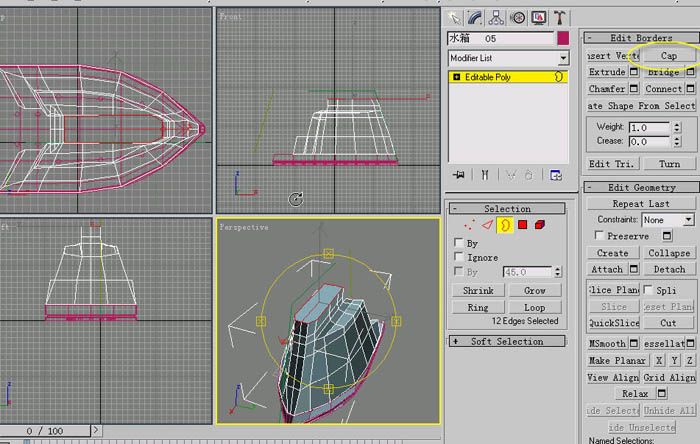Open Relax settings box
This screenshot has height=444, width=700.
click(662, 394)
